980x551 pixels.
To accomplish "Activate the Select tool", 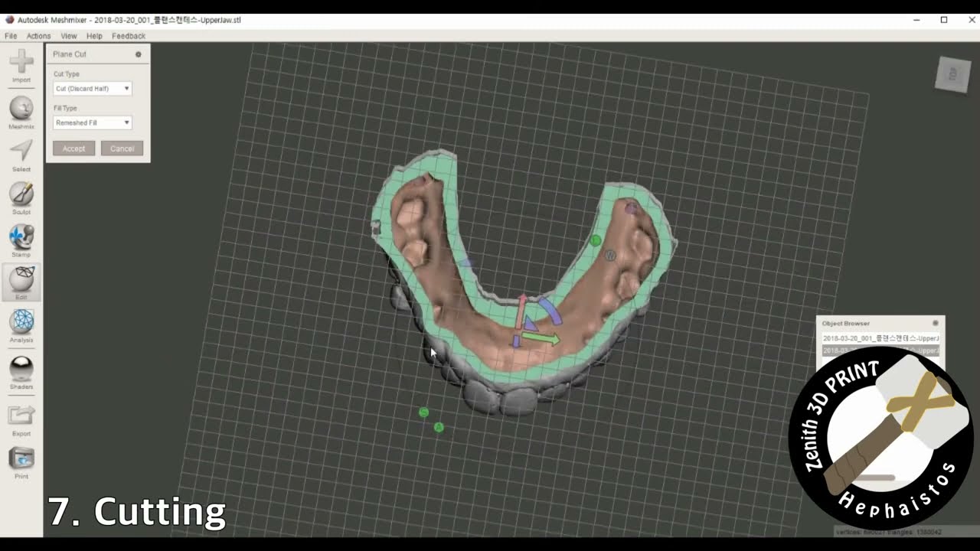I will click(x=21, y=155).
